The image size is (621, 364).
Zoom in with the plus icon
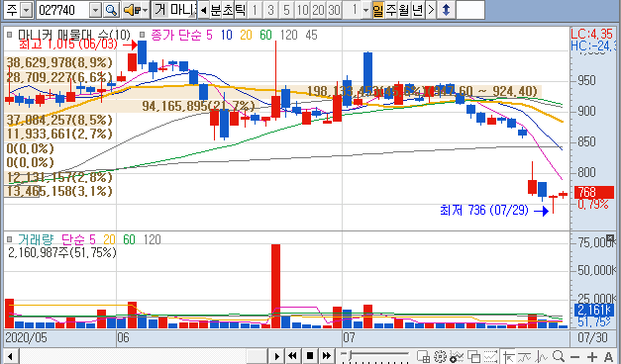pyautogui.click(x=592, y=357)
